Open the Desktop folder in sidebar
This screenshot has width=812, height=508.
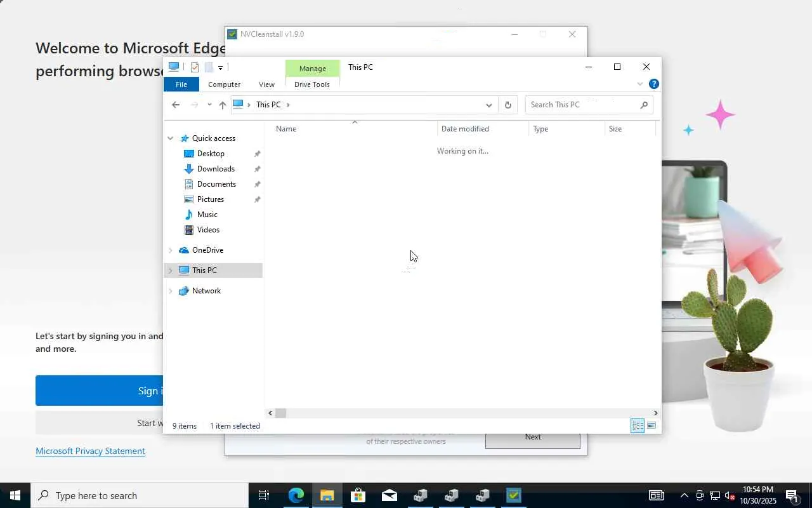(x=211, y=154)
